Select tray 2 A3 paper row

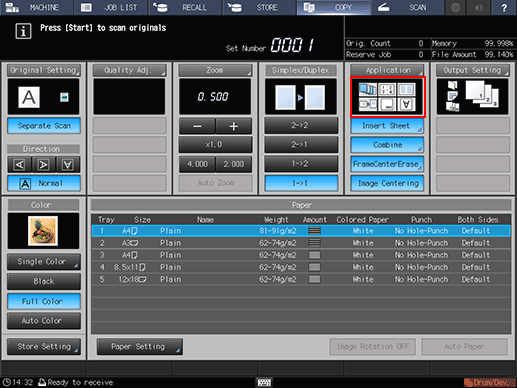301,243
